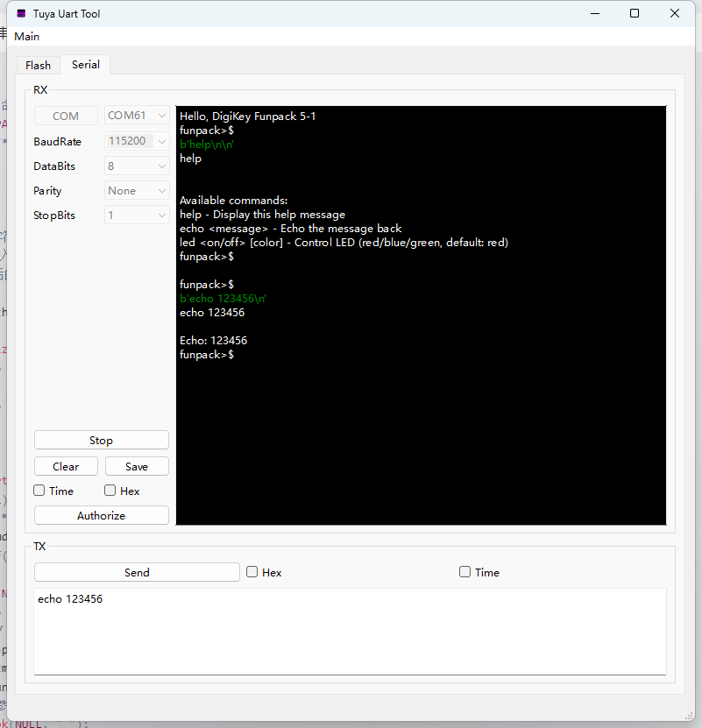Maximize the Tuya Uart Tool window
The image size is (702, 728).
coord(635,13)
